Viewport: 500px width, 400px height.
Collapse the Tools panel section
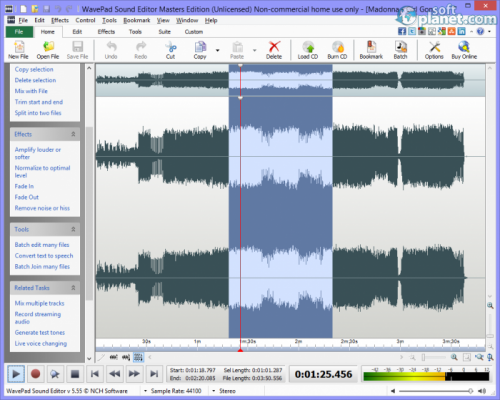pyautogui.click(x=73, y=229)
